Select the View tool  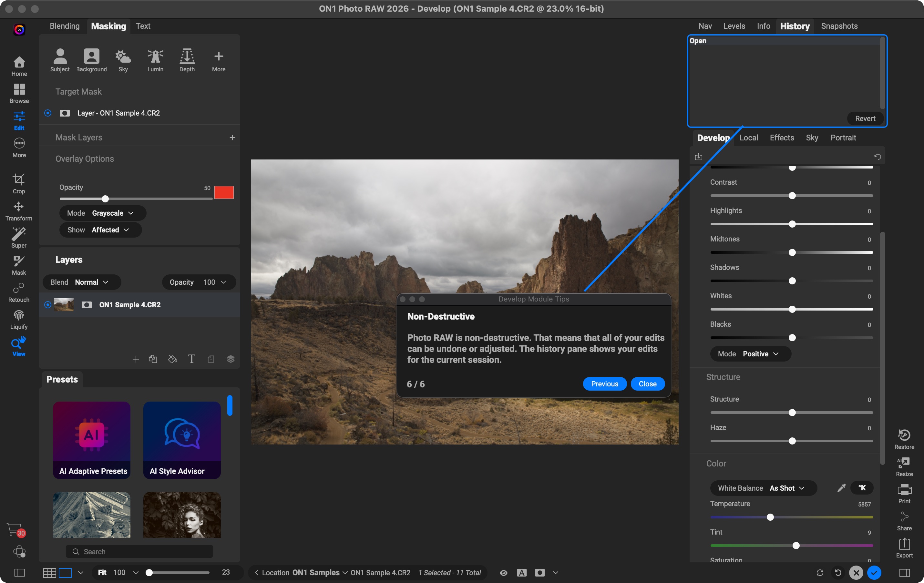click(19, 347)
